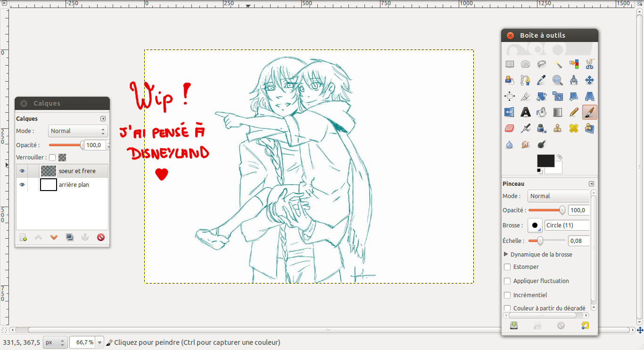Enable the Incrémentiel checkbox
644x350 pixels.
coord(507,295)
